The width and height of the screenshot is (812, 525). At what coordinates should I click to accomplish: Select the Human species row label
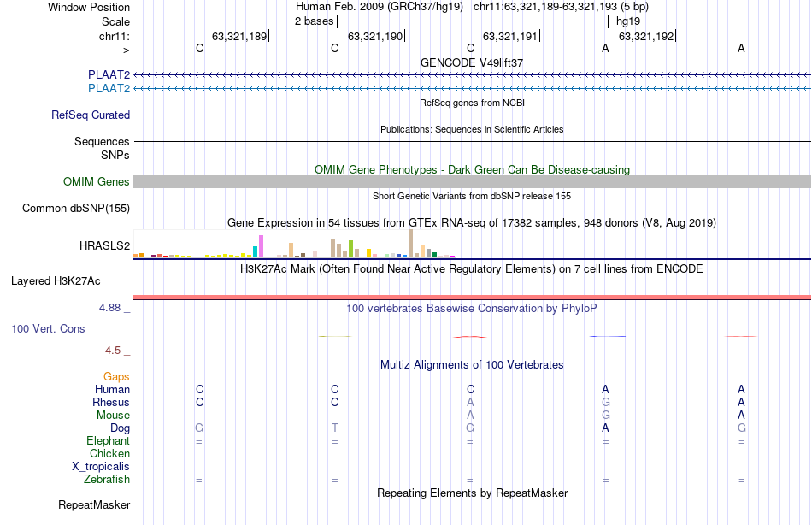click(112, 390)
